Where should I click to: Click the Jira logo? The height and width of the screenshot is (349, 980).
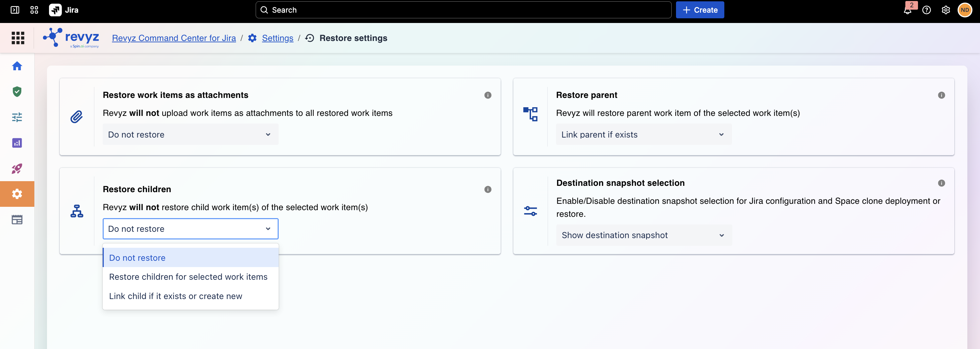[64, 10]
